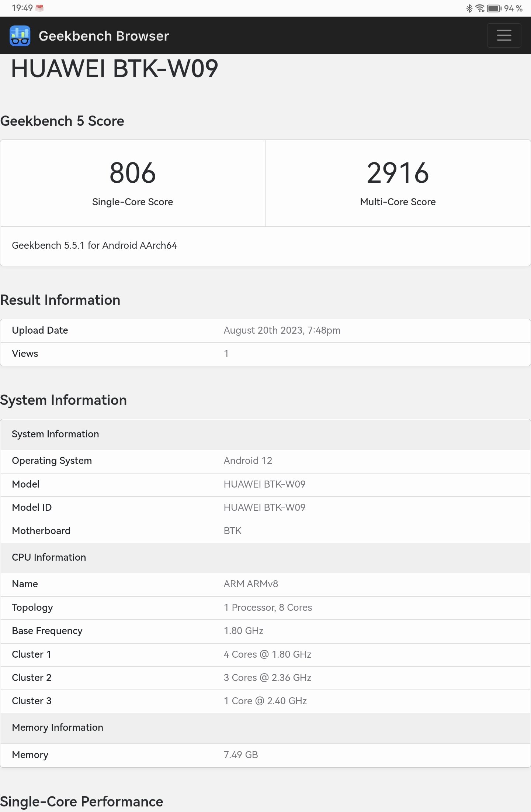Click the Memory Information header row
This screenshot has width=531, height=812.
[265, 727]
